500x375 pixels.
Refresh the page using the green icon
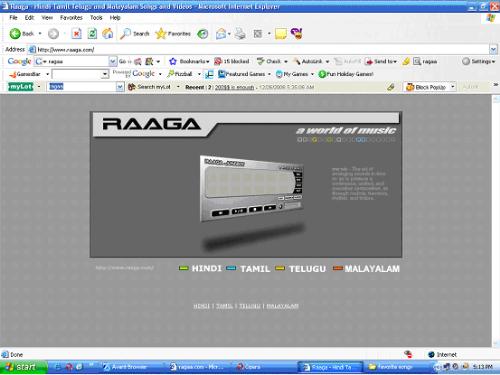coord(92,34)
